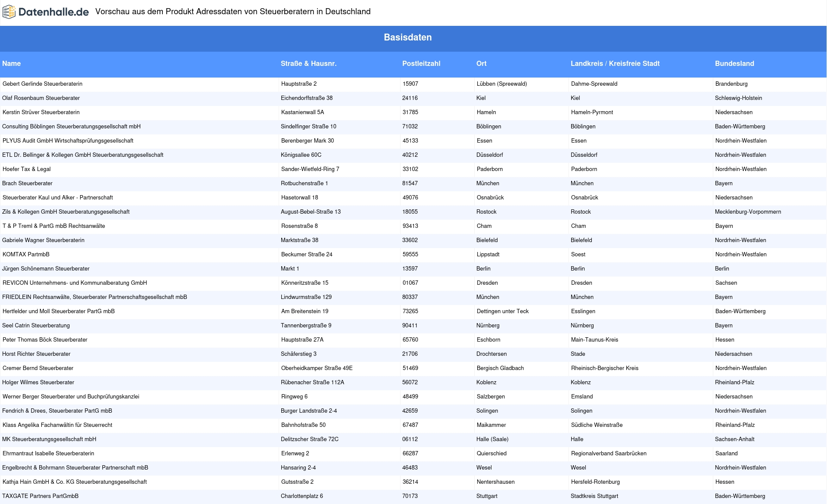
Task: Click Zils & Kollegen GmbH name
Action: [66, 212]
